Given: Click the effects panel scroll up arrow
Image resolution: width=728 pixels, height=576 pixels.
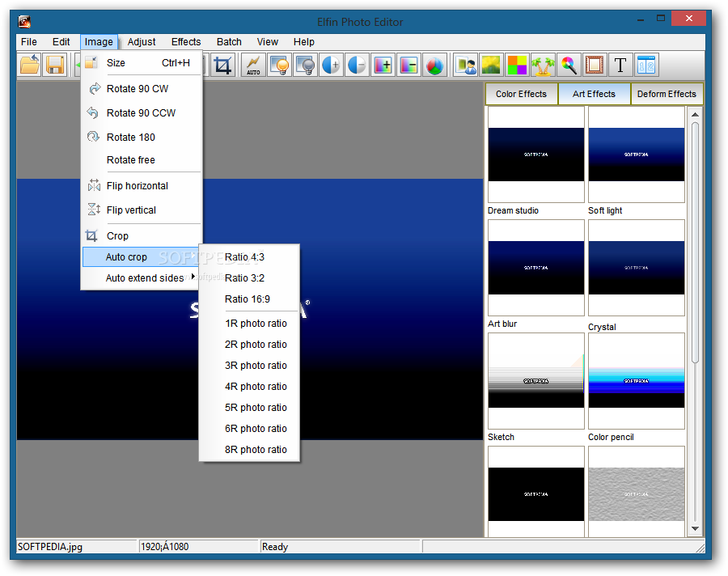Looking at the screenshot, I should [x=695, y=114].
